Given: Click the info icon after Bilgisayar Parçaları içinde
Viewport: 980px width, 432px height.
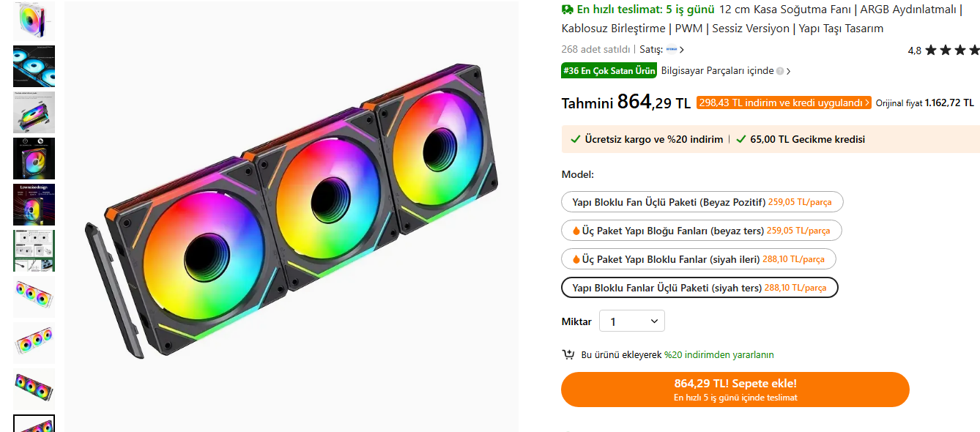Looking at the screenshot, I should click(780, 71).
